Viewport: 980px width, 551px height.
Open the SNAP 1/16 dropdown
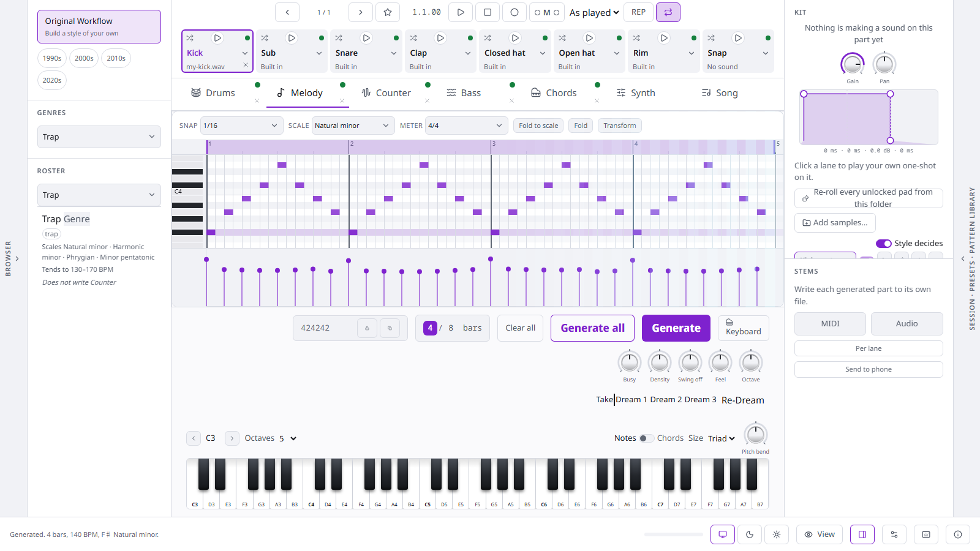pos(241,126)
